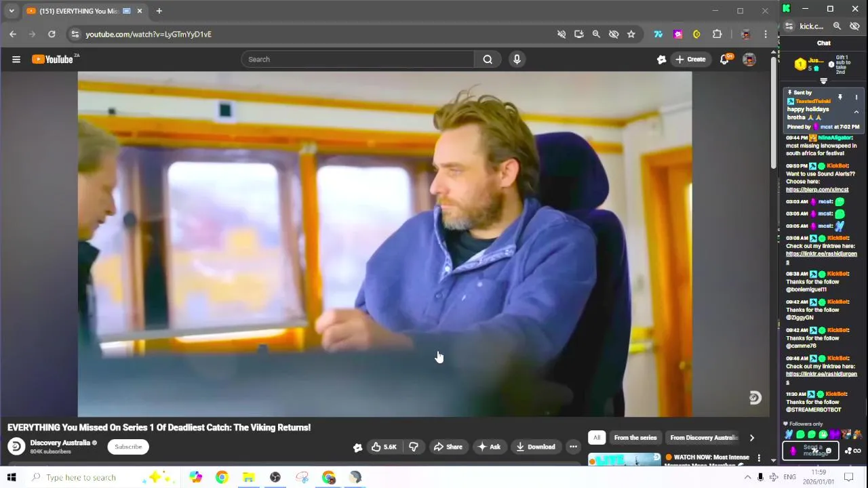Click the sparkle icon beside Create
This screenshot has height=488, width=868.
coord(661,60)
